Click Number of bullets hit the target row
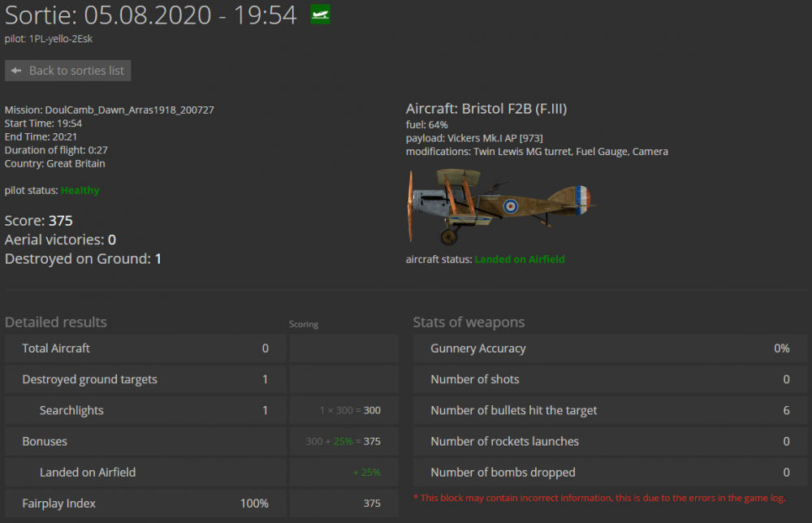Image resolution: width=812 pixels, height=523 pixels. tap(610, 410)
